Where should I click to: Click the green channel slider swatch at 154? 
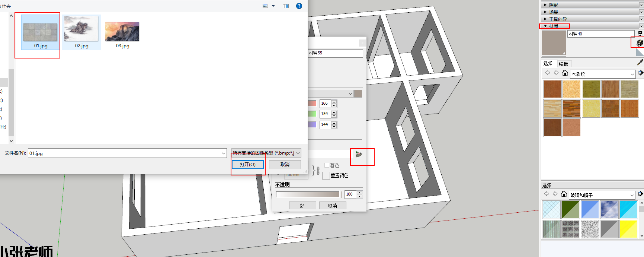coord(312,114)
